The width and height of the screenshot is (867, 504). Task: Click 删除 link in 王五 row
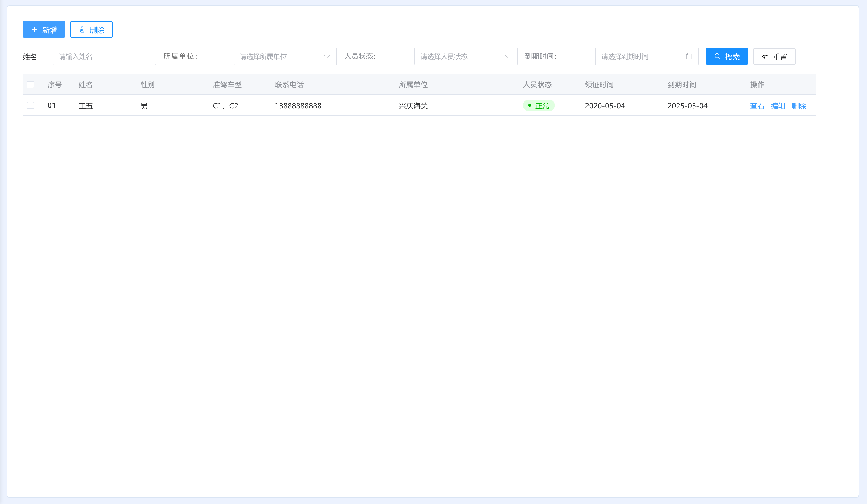pyautogui.click(x=799, y=106)
